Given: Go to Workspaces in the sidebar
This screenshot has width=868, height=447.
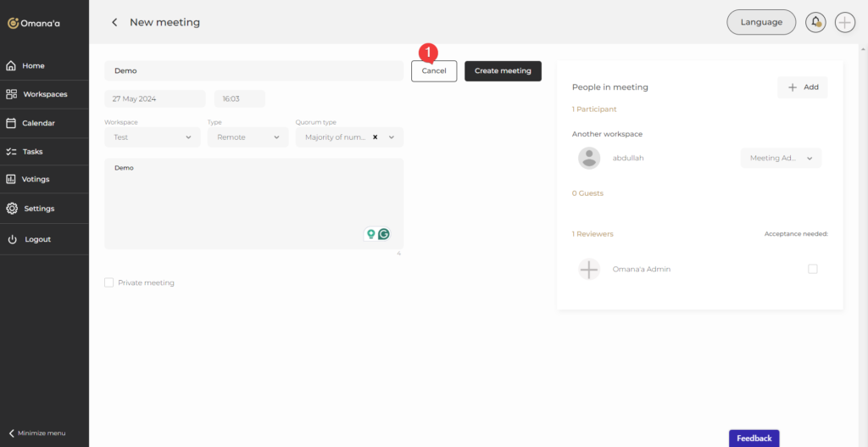Looking at the screenshot, I should pos(44,94).
